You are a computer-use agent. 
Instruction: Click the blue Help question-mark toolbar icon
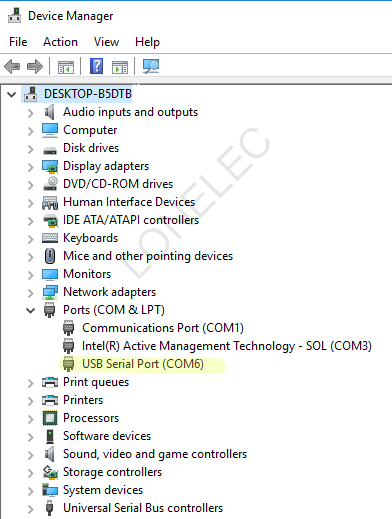pyautogui.click(x=97, y=66)
